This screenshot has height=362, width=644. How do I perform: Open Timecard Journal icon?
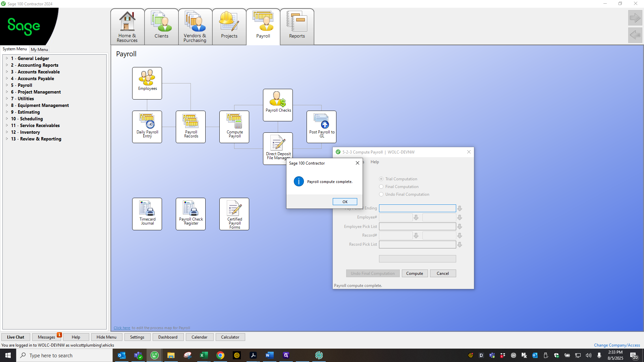(147, 214)
